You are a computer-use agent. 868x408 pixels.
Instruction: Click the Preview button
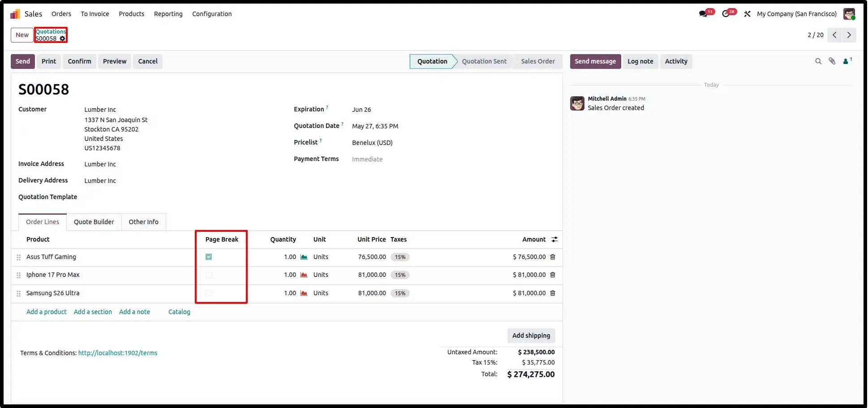(115, 61)
